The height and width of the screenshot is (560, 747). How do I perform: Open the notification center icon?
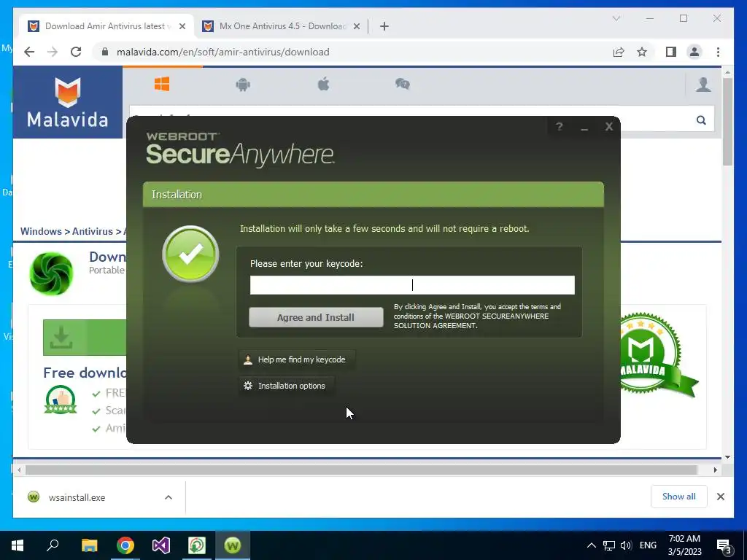point(724,546)
